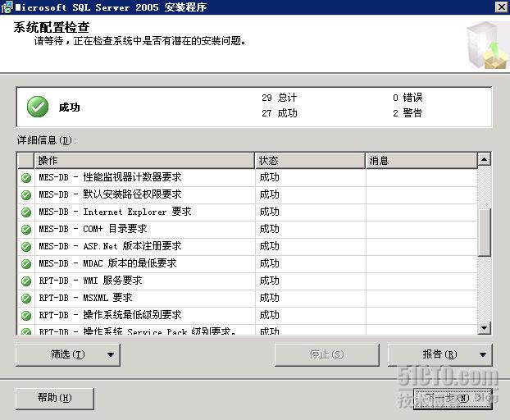
Task: Select row MES-DB - 默认安装路径权限要求
Action: tap(247, 195)
